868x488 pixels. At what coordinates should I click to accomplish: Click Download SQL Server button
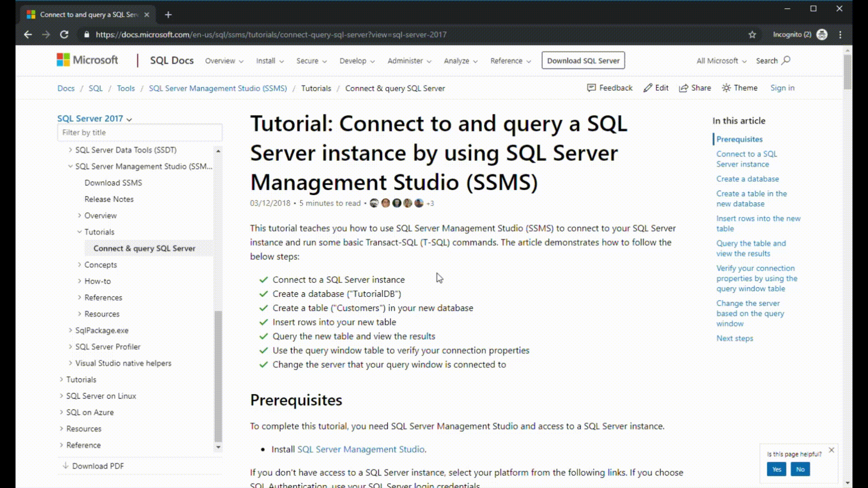pyautogui.click(x=583, y=60)
